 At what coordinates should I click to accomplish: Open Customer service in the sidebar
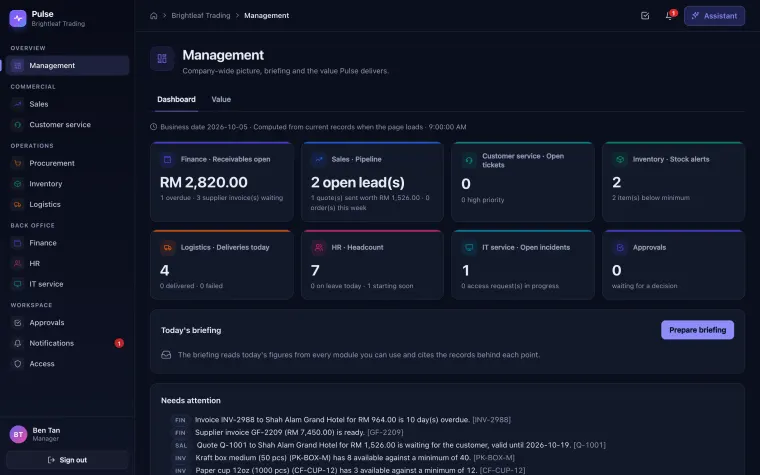pyautogui.click(x=67, y=125)
